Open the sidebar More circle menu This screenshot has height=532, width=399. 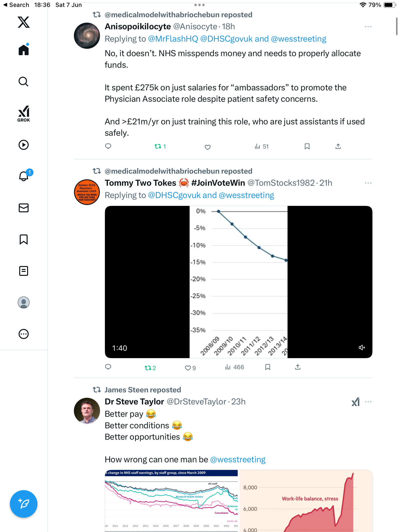[24, 334]
